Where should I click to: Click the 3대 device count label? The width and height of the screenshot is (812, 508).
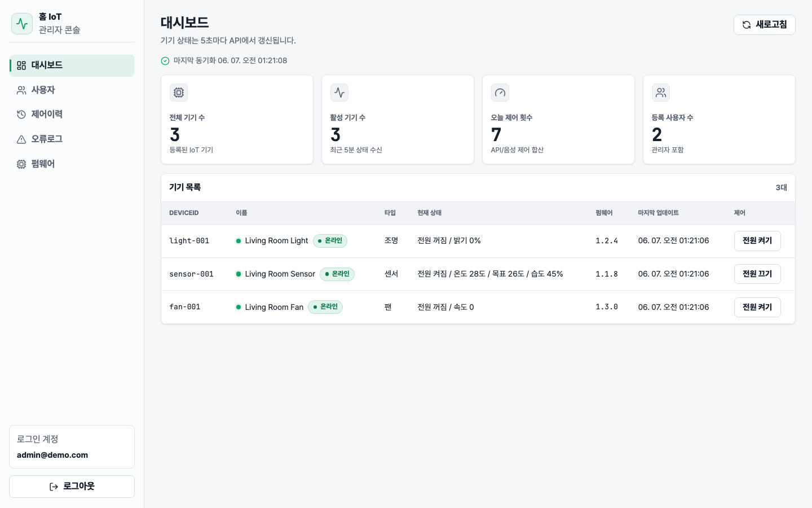click(x=781, y=188)
